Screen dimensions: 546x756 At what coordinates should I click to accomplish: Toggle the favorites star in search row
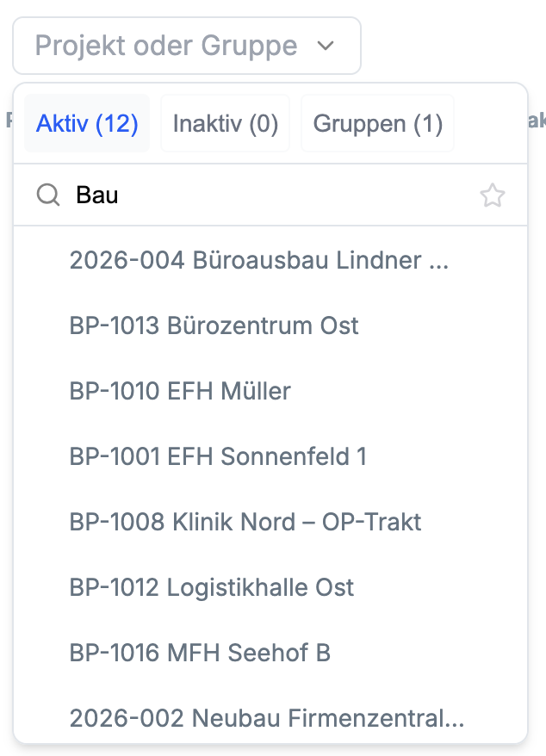pos(492,195)
